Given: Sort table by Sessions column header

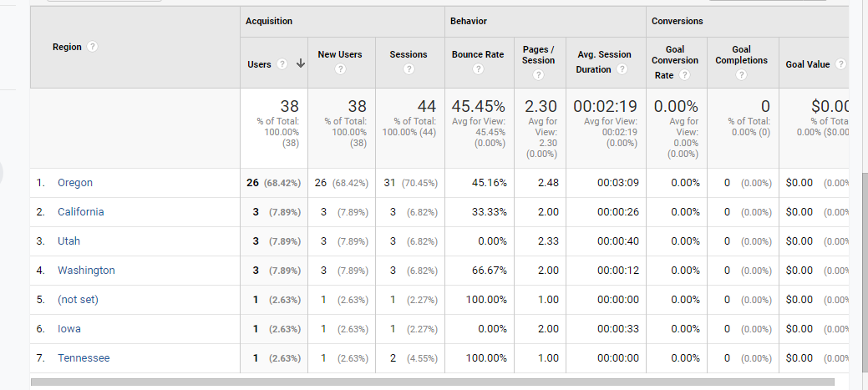Looking at the screenshot, I should click(x=409, y=54).
